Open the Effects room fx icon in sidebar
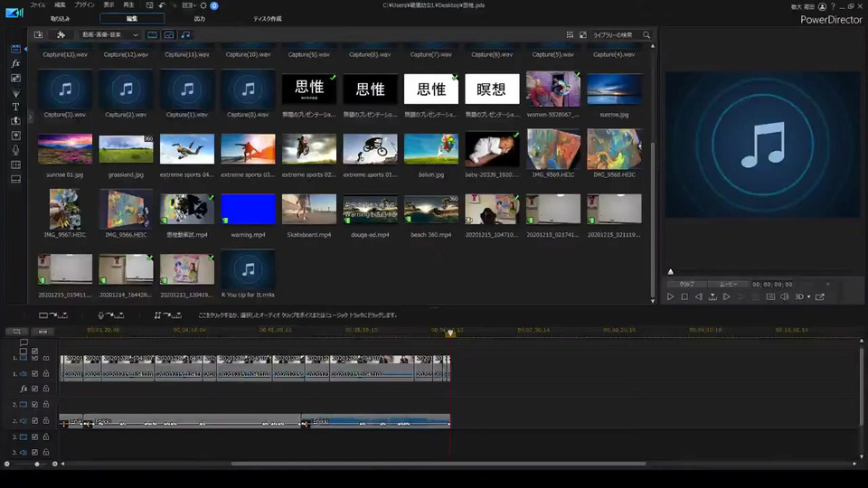Viewport: 868px width, 488px height. (x=15, y=64)
